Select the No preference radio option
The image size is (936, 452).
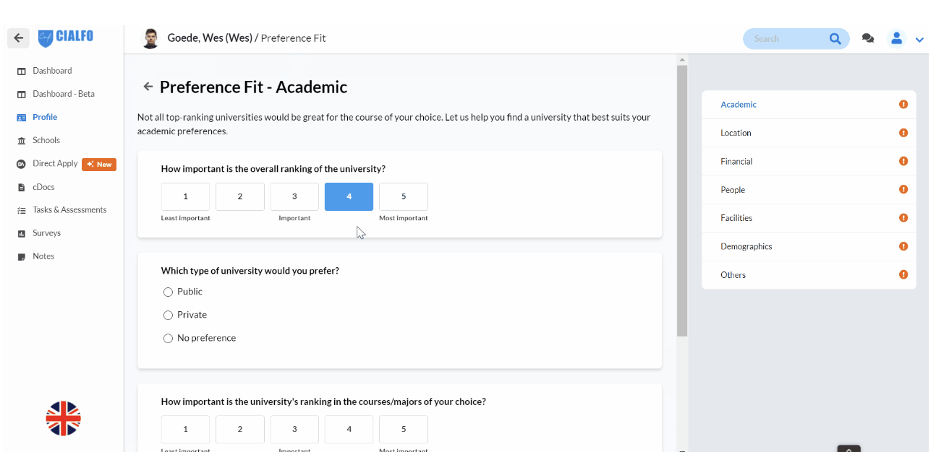point(168,339)
